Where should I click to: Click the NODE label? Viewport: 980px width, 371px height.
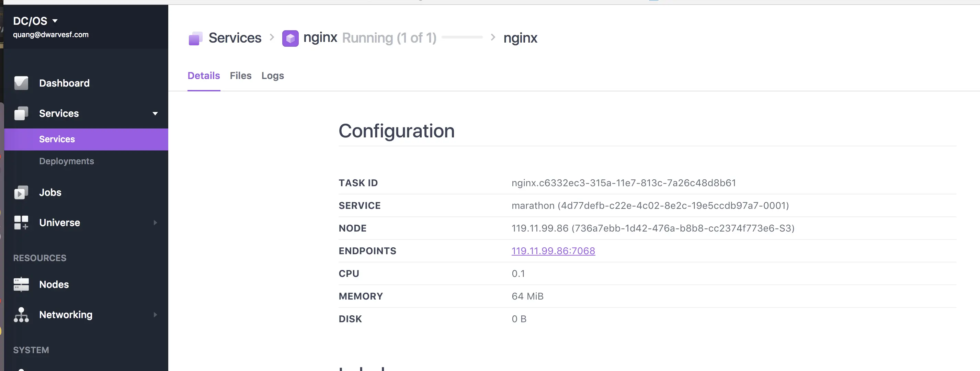pyautogui.click(x=352, y=228)
